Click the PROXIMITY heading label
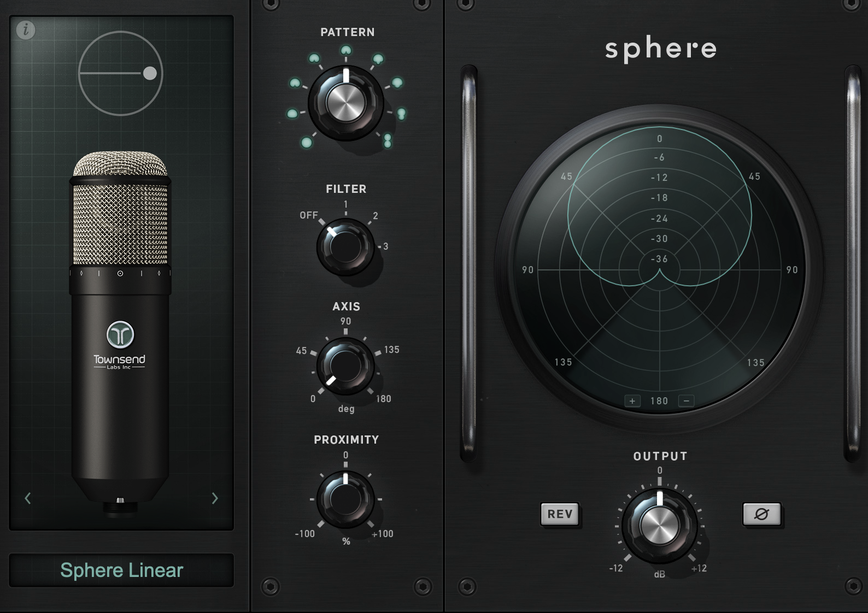The height and width of the screenshot is (613, 868). pos(346,440)
